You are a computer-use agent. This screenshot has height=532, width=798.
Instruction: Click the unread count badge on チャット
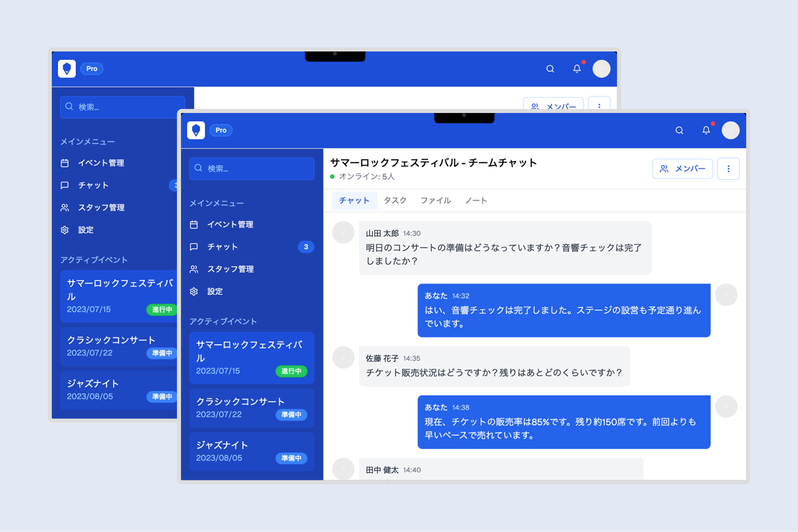pos(306,246)
